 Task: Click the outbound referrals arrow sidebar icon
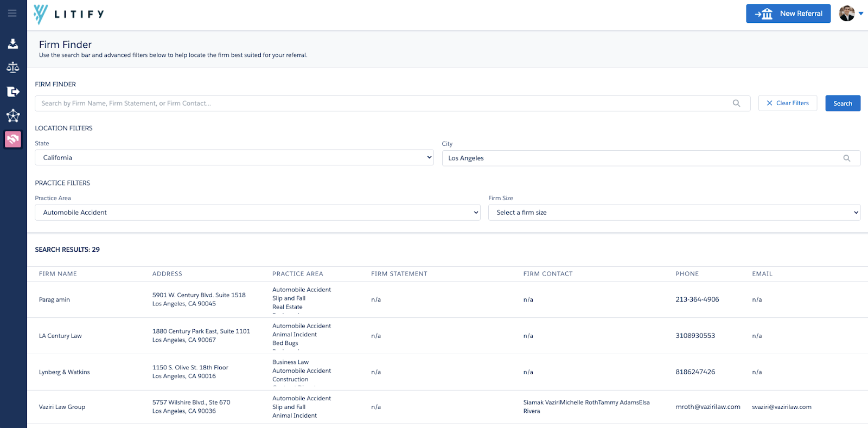pyautogui.click(x=13, y=92)
